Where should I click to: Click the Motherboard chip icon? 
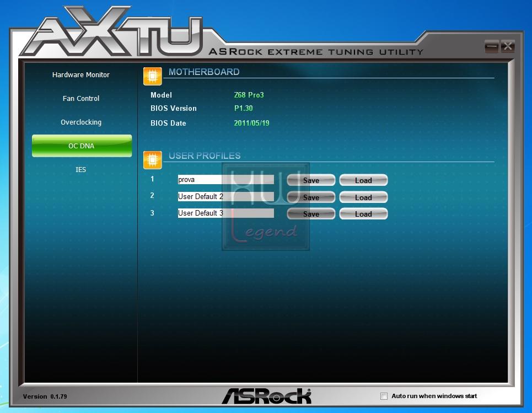pyautogui.click(x=152, y=76)
